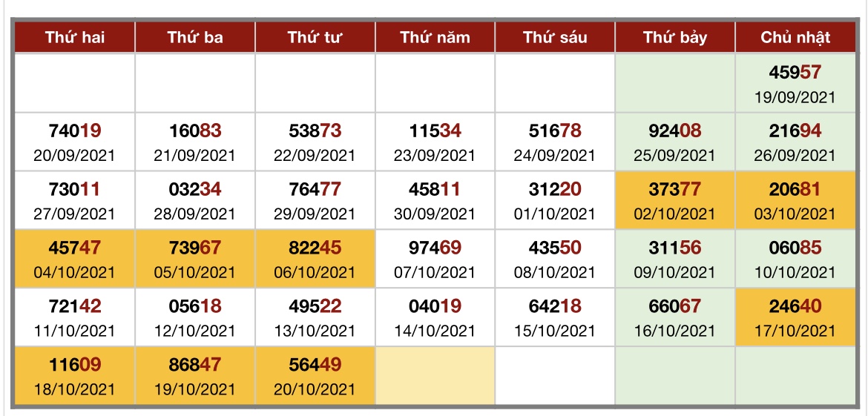Click the Thứ tư column header
This screenshot has height=416, width=868.
(x=315, y=37)
